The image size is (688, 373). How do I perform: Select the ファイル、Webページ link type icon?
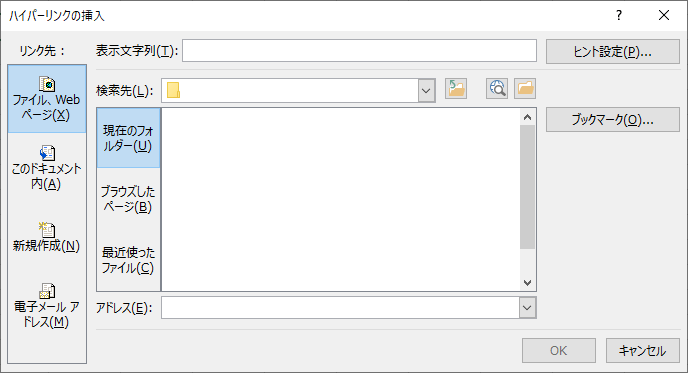pyautogui.click(x=47, y=83)
